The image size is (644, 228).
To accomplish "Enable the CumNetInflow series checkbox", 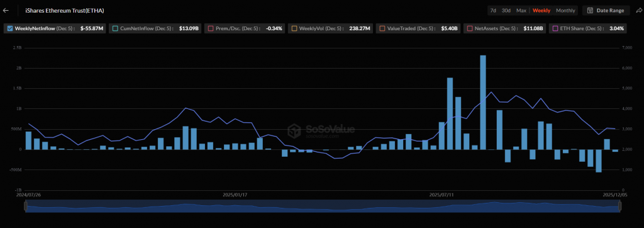I will pyautogui.click(x=115, y=28).
